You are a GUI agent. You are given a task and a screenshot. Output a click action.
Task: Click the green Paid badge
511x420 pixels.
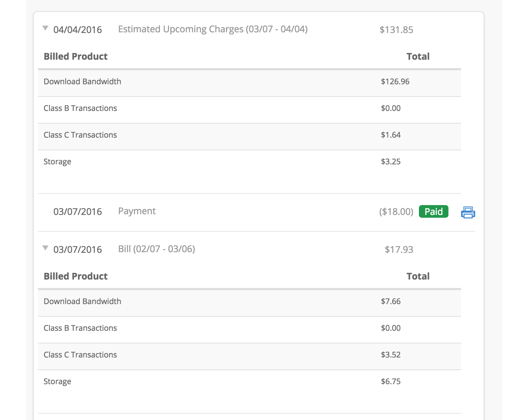(x=433, y=211)
